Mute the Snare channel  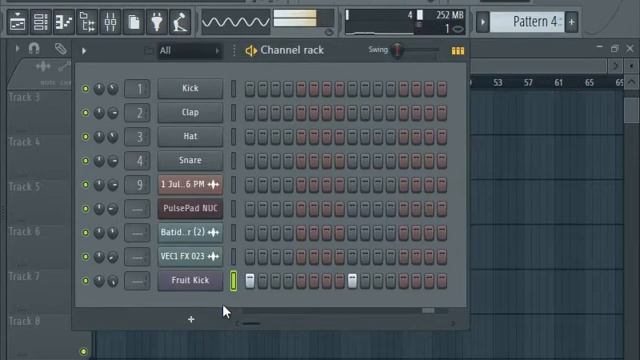point(85,161)
